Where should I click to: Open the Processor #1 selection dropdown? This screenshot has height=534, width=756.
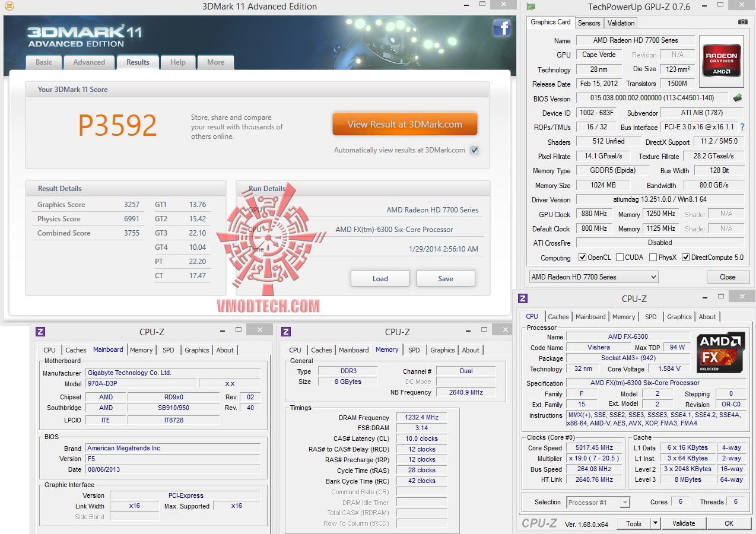598,503
